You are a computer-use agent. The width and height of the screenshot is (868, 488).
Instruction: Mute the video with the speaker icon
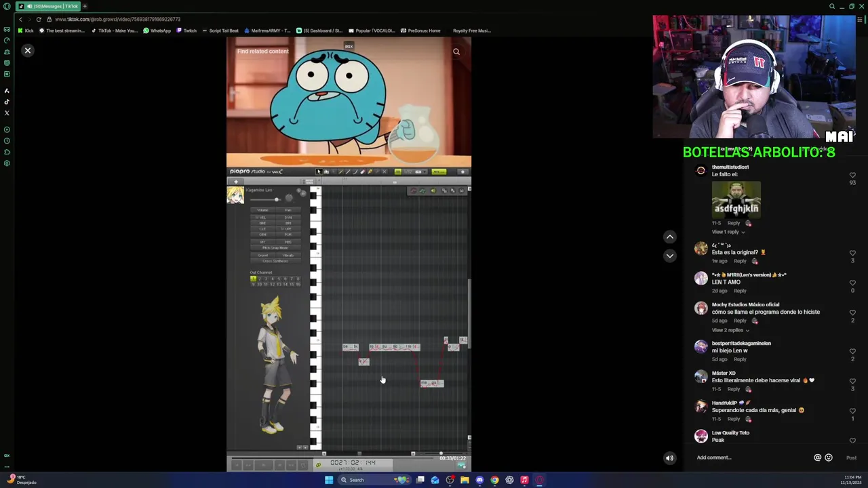[669, 457]
